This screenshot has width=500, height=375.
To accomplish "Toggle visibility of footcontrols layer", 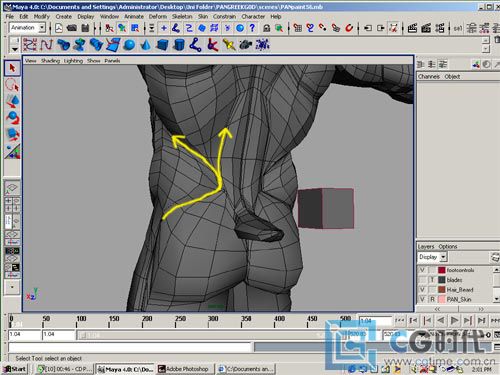I will 422,270.
